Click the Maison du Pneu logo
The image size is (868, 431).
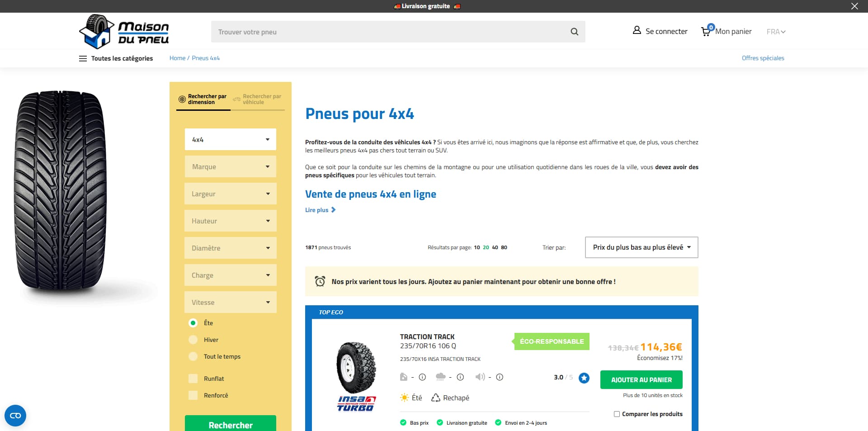click(x=124, y=31)
